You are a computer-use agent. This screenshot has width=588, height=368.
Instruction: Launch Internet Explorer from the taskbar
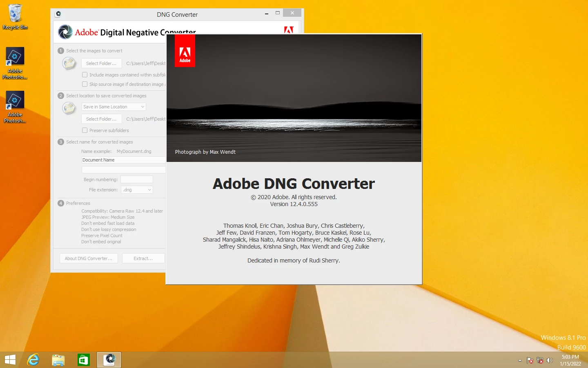coord(33,360)
